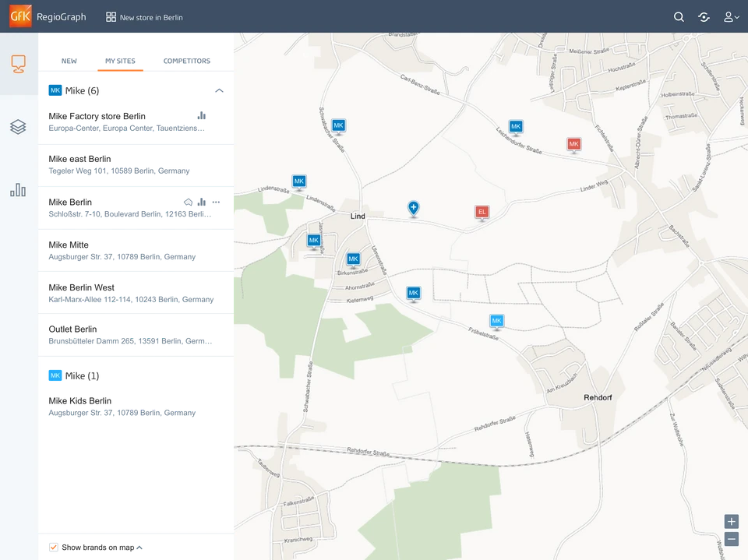Select Mike east Berlin site
748x560 pixels.
coord(136,165)
